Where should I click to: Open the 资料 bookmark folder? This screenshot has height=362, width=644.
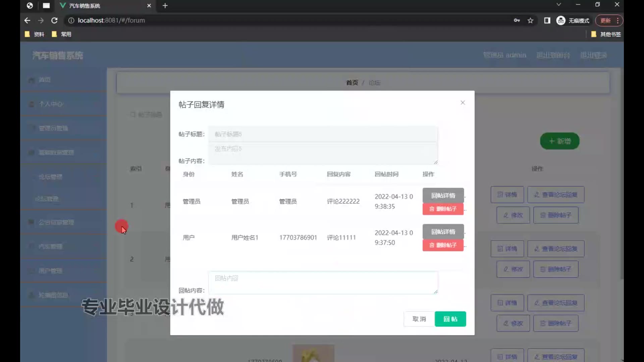(35, 34)
